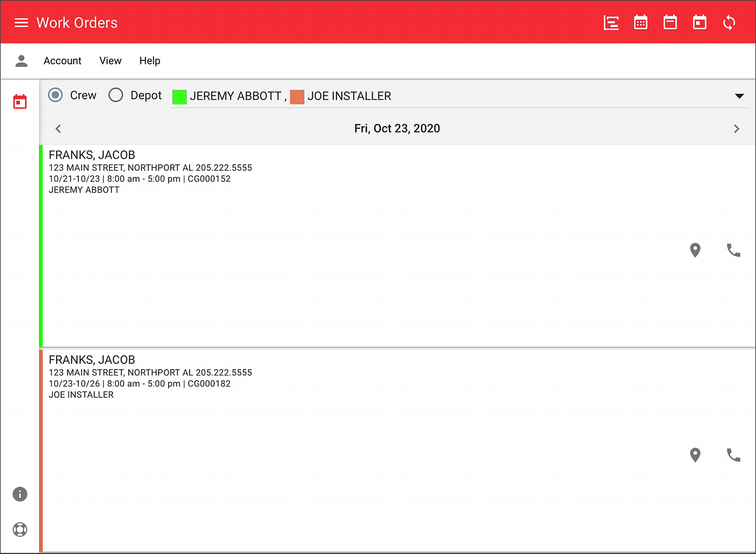Open the support lifebuoy icon
Viewport: 756px width, 554px height.
click(x=20, y=529)
